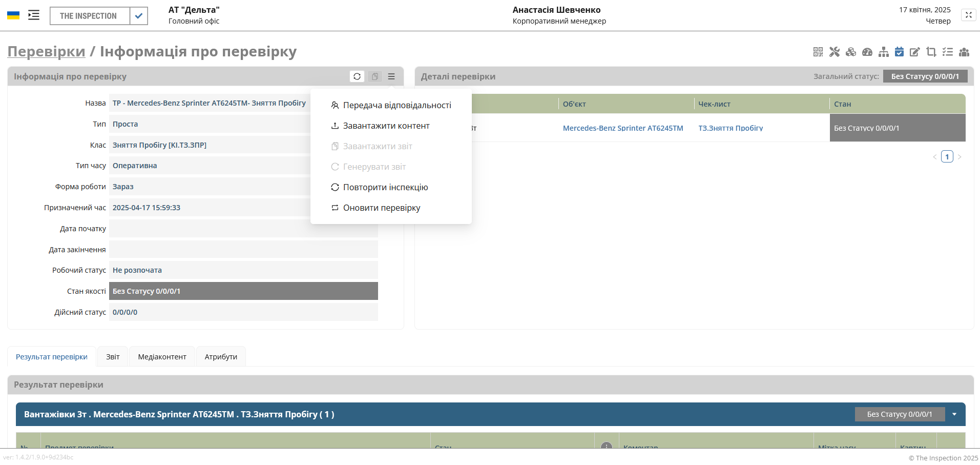The height and width of the screenshot is (465, 980).
Task: Open the users group icon
Action: point(964,52)
